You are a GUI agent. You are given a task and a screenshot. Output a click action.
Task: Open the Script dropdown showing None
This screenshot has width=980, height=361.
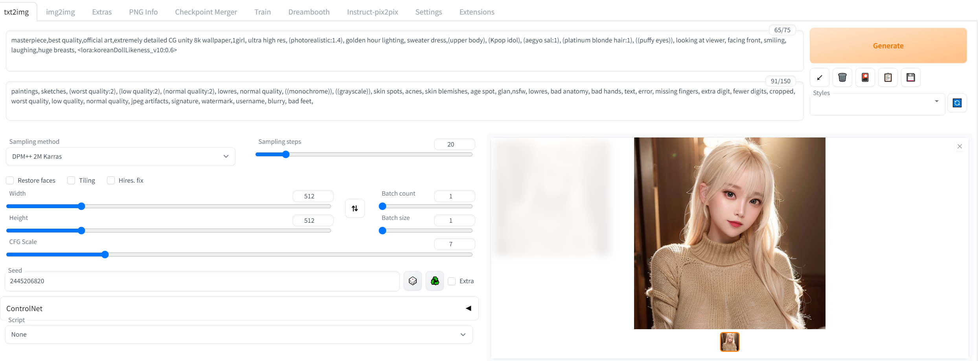tap(239, 334)
